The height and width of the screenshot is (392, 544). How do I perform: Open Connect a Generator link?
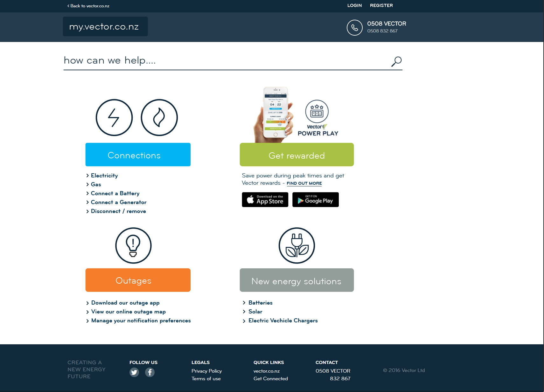(x=119, y=202)
